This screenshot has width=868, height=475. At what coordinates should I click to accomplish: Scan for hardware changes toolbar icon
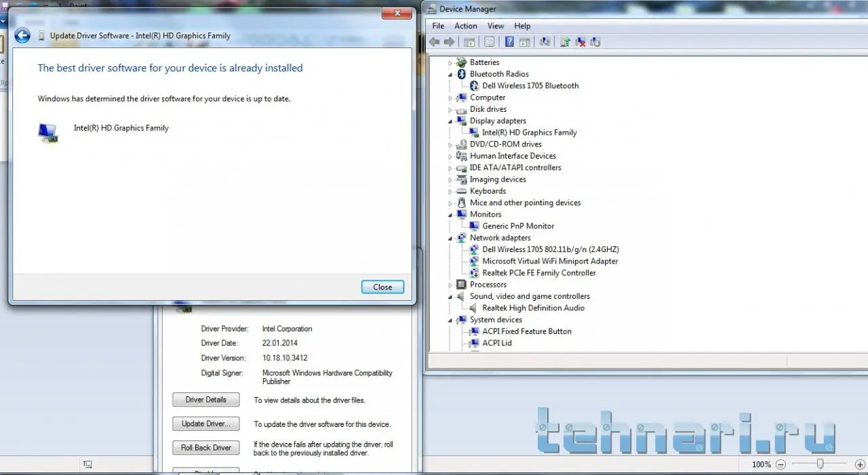545,42
